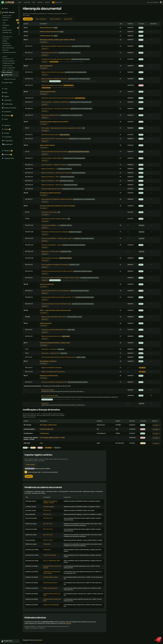The width and height of the screenshot is (163, 644).
Task: Open the Plugins icon in sidebar
Action: click(x=3, y=129)
